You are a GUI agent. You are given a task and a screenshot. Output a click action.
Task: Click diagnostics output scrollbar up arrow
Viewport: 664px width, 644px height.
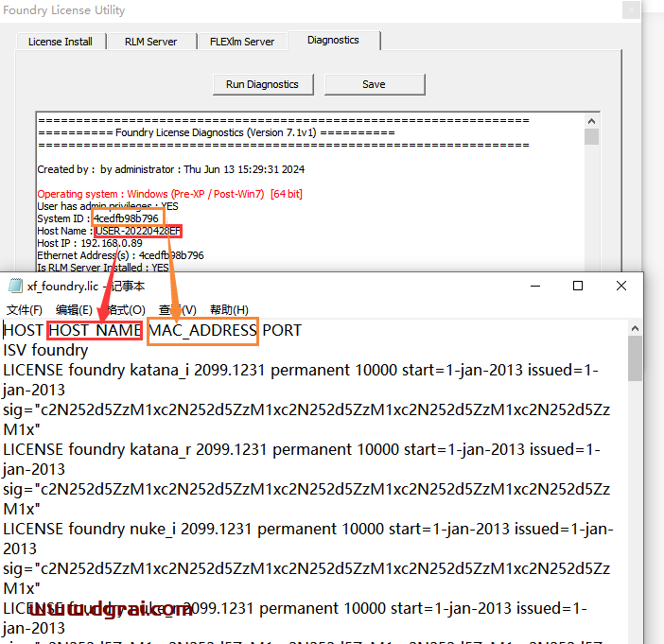point(591,121)
